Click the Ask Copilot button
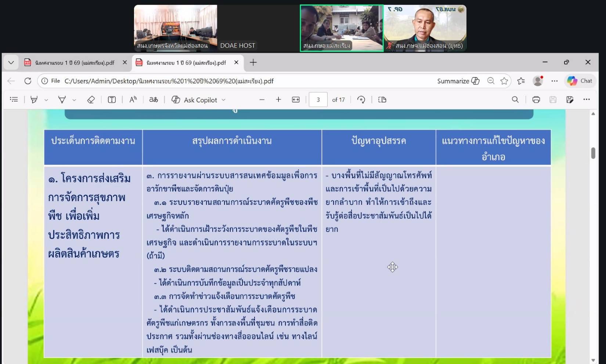 tap(199, 100)
